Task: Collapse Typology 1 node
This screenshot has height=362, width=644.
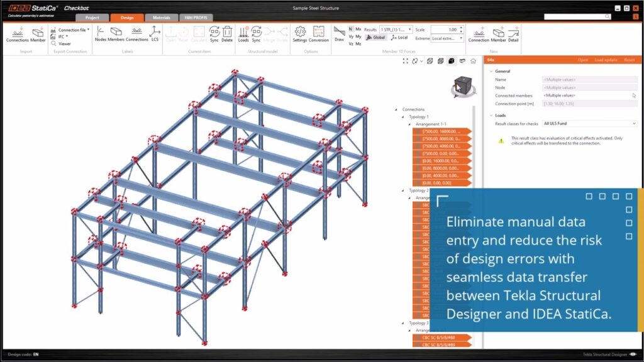Action: (x=403, y=117)
